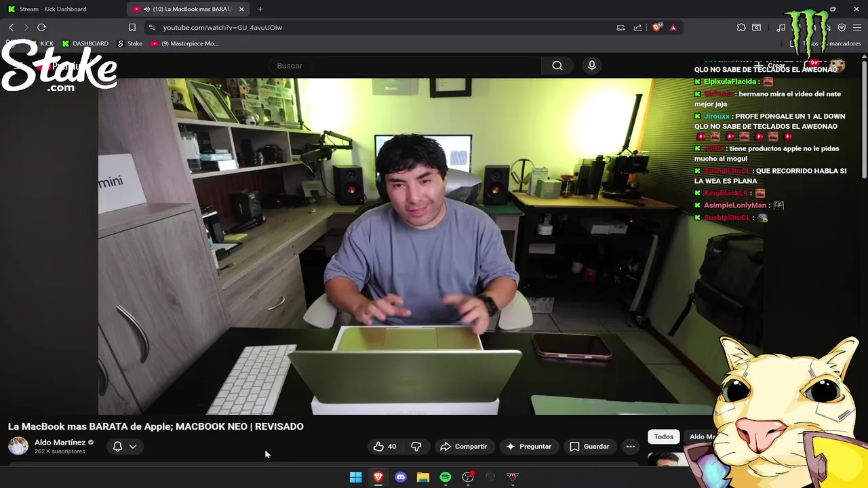Click AsimpleLonlyMan username in chat
Screen dimensions: 868x488
735,205
